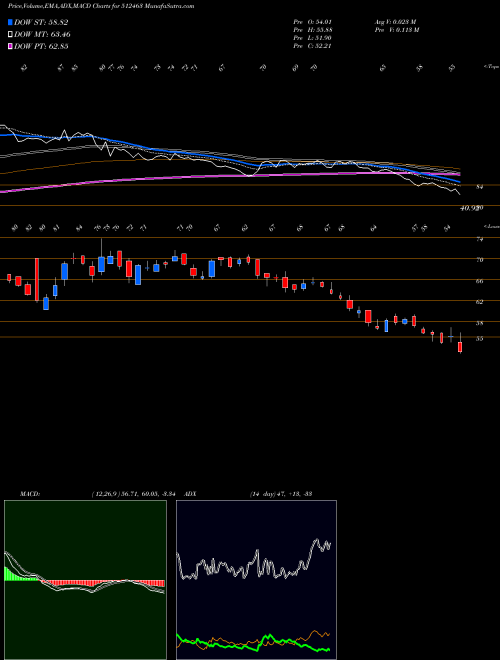Click the ADX '(14 day) 47, +18, -33' values
The image size is (500, 660).
280,494
